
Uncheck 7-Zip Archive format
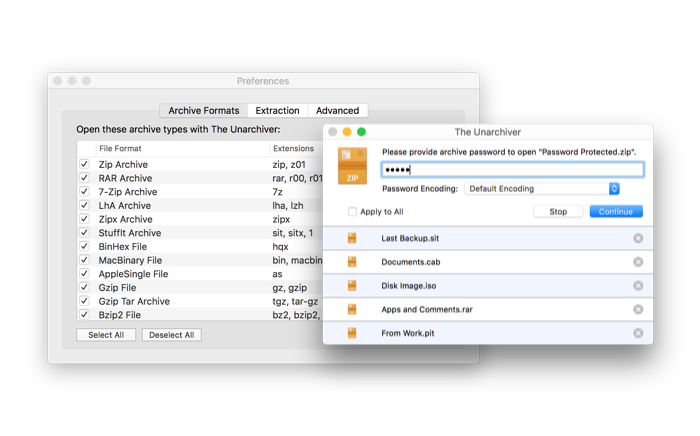click(84, 191)
